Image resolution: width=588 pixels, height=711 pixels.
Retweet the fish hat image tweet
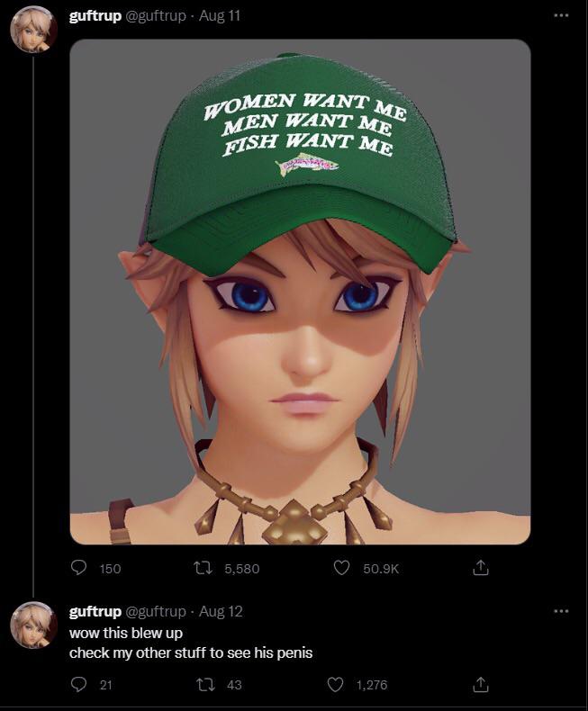tap(203, 568)
